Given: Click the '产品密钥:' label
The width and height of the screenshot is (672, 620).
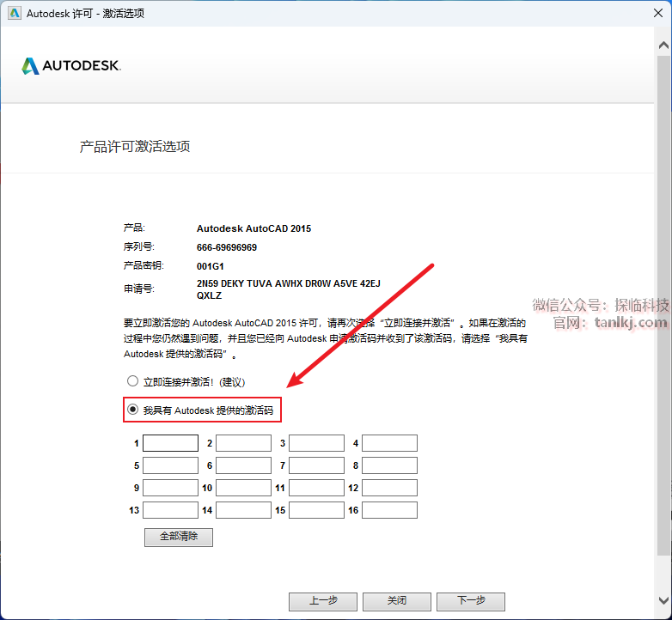Looking at the screenshot, I should 144,265.
